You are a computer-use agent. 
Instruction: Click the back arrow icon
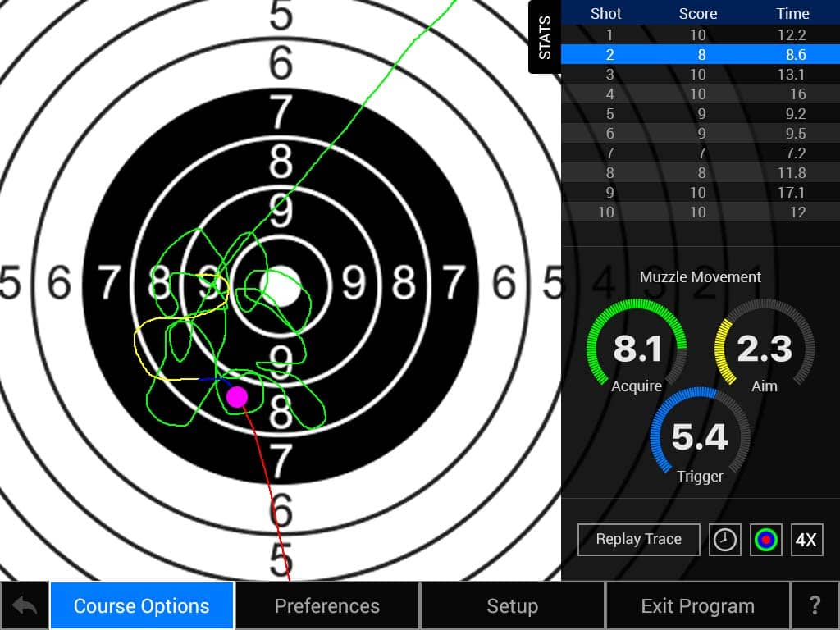click(x=25, y=606)
